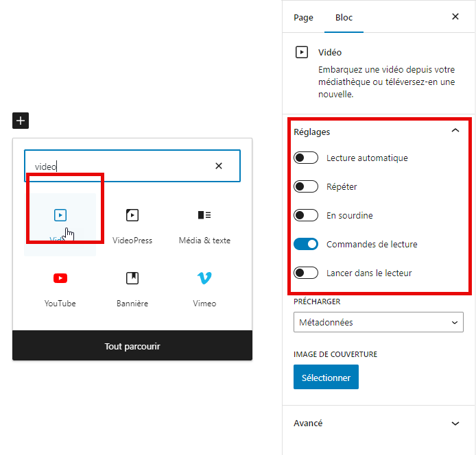
Task: Collapse the Réglages section
Action: point(455,132)
